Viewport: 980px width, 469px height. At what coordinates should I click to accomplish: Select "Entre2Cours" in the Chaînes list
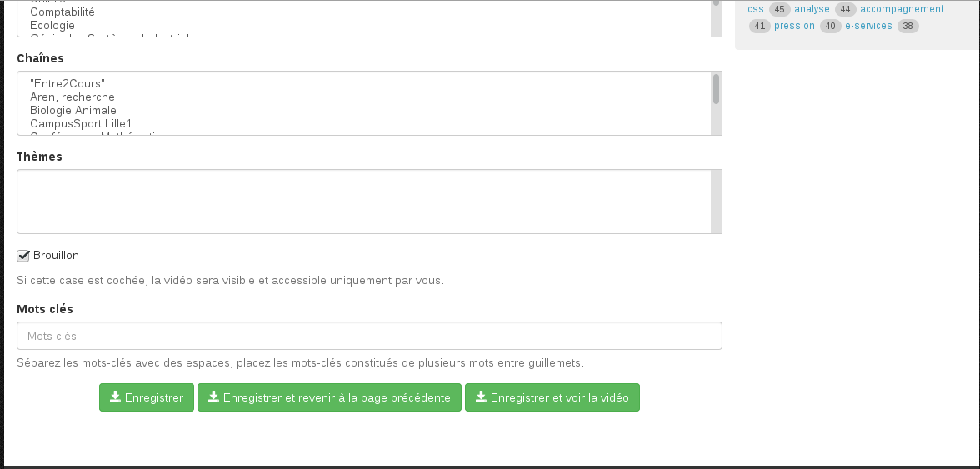67,84
